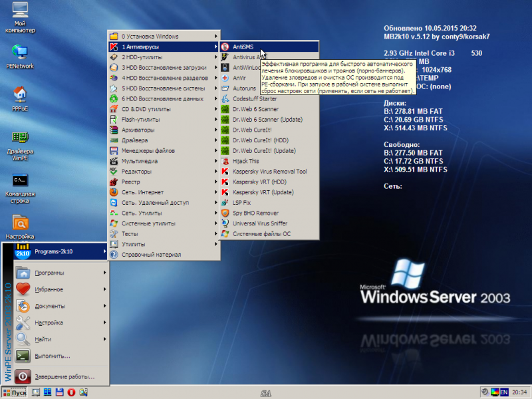The height and width of the screenshot is (399, 532).
Task: Launch Spy BHO Remover
Action: (x=269, y=213)
